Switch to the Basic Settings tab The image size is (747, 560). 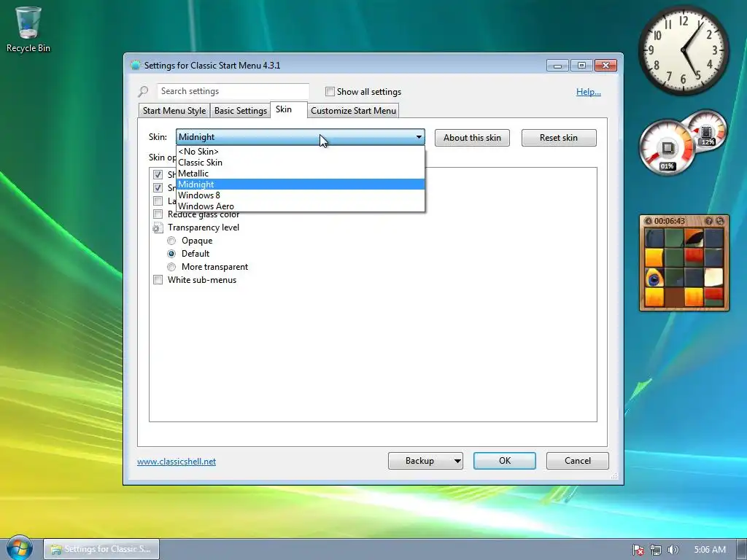[x=240, y=111]
